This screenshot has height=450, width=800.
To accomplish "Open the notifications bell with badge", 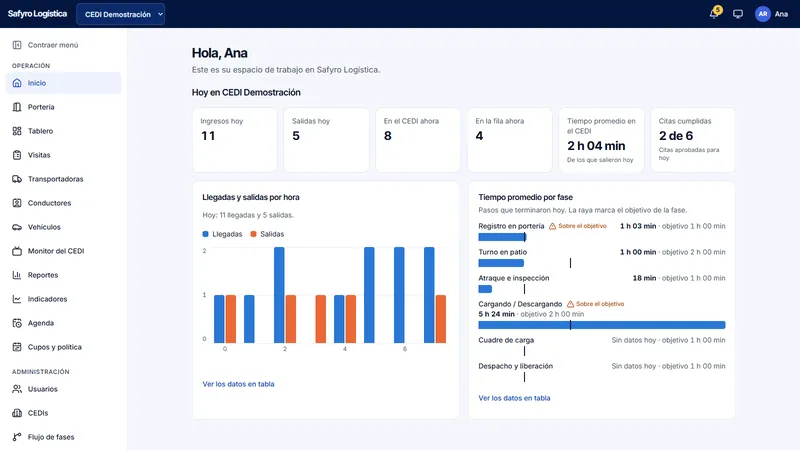I will 715,13.
